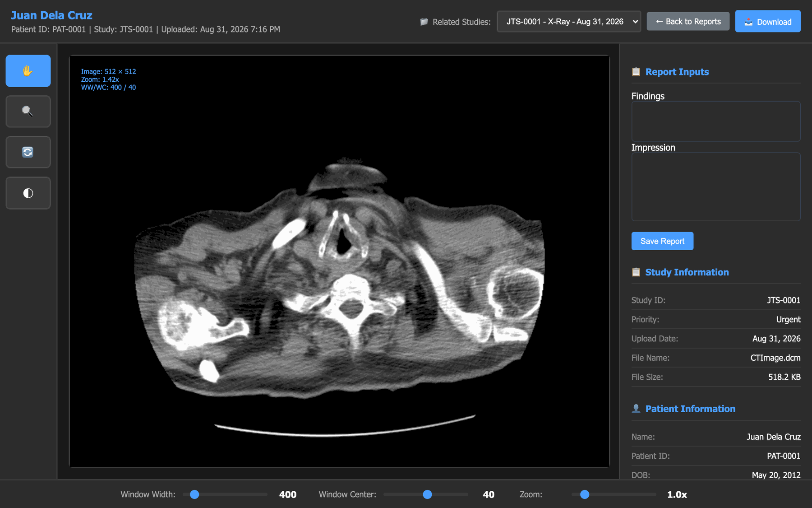
Task: Click the Patient ID/Study/Uploaded subtitle line
Action: pos(146,29)
